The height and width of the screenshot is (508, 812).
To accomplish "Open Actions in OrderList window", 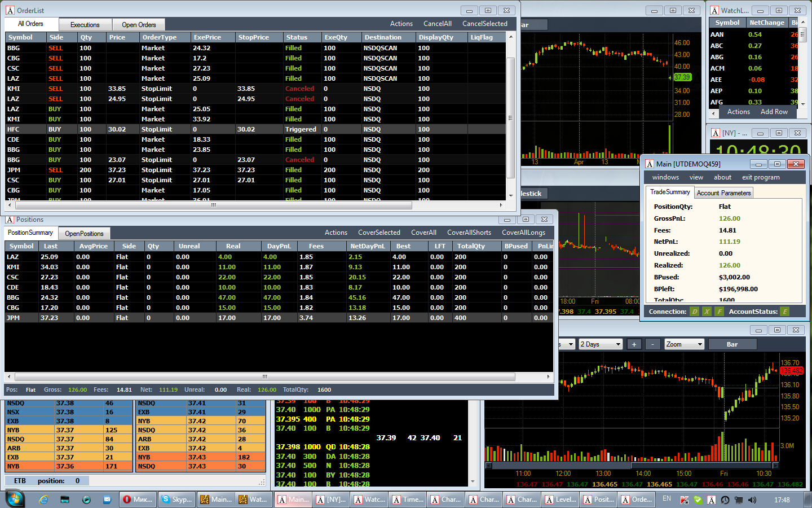I will pos(401,24).
